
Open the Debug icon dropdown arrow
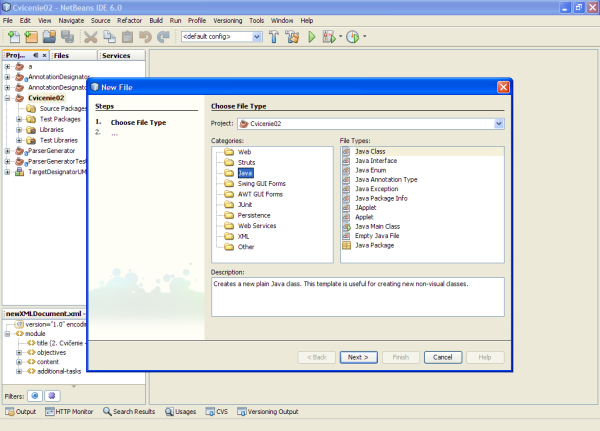[341, 36]
